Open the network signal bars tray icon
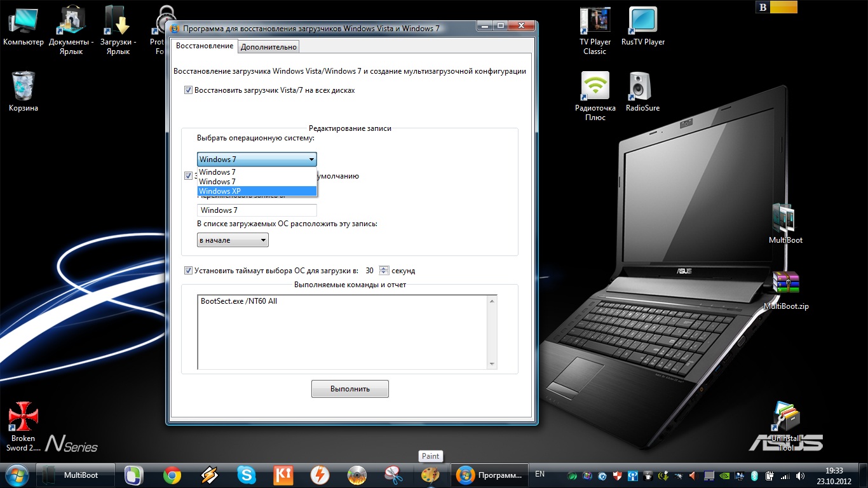 [x=785, y=475]
